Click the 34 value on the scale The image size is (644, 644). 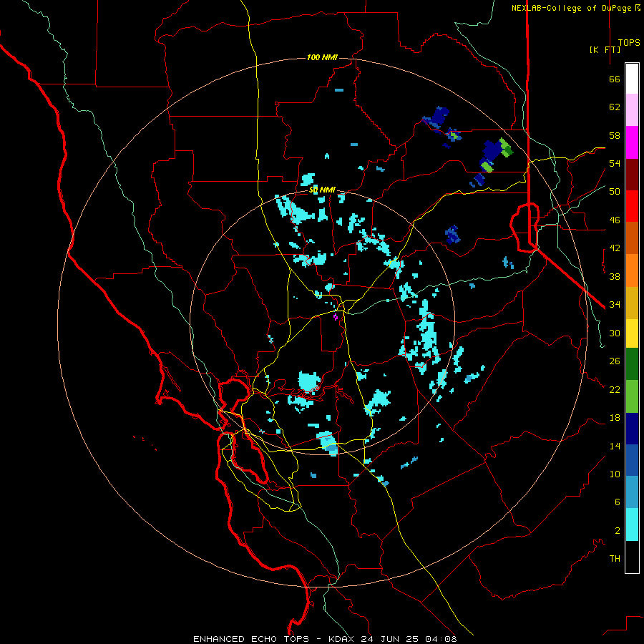[615, 305]
